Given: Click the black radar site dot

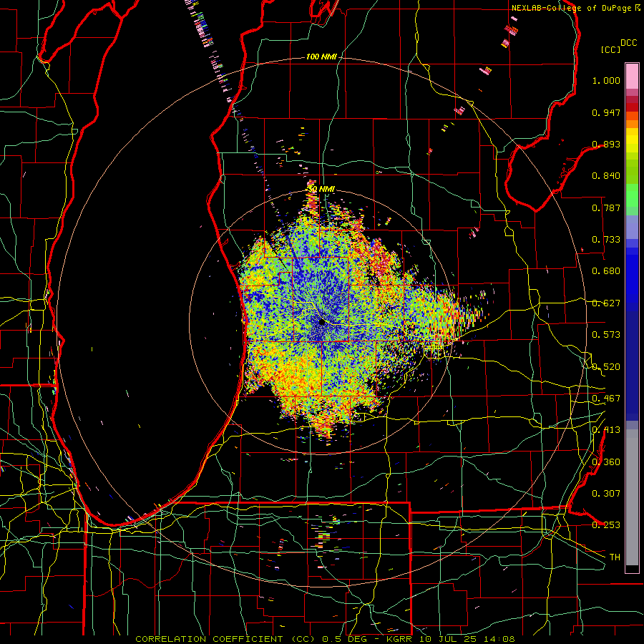Looking at the screenshot, I should (323, 322).
